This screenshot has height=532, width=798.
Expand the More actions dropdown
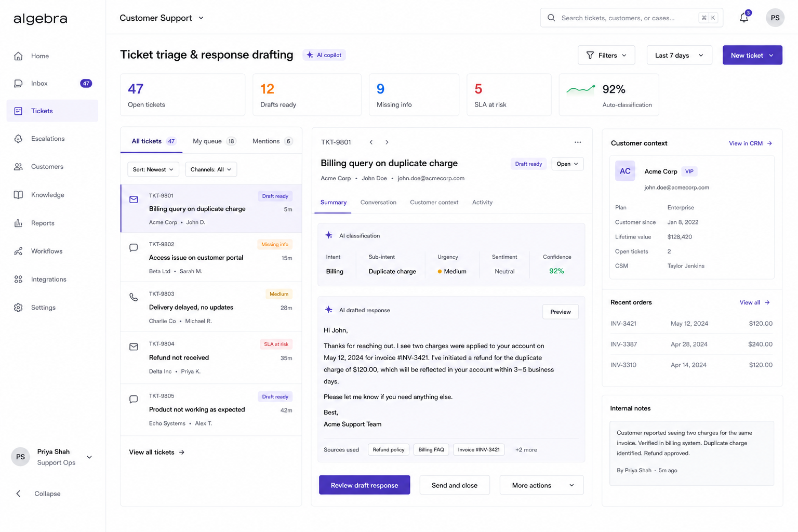541,485
